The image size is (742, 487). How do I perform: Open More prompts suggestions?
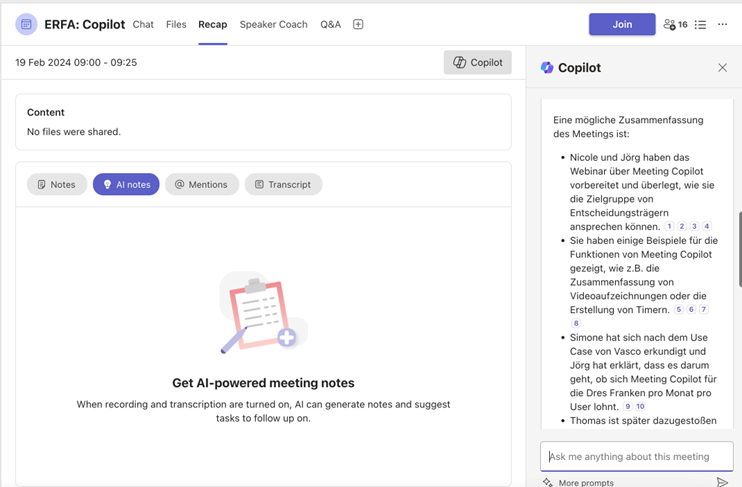[586, 482]
